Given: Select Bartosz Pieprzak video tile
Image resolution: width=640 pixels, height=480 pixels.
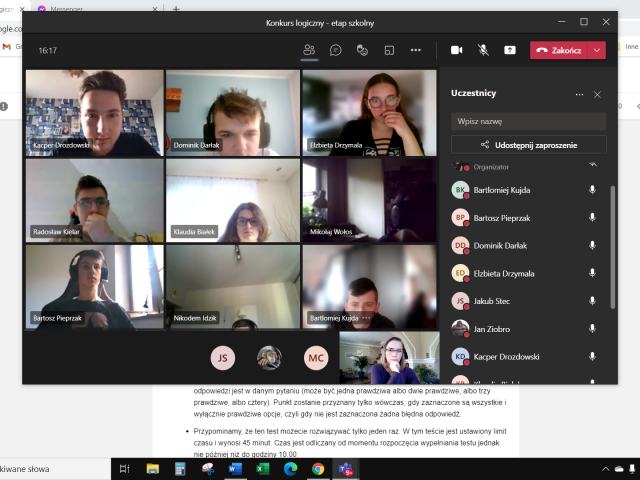Looking at the screenshot, I should 95,287.
